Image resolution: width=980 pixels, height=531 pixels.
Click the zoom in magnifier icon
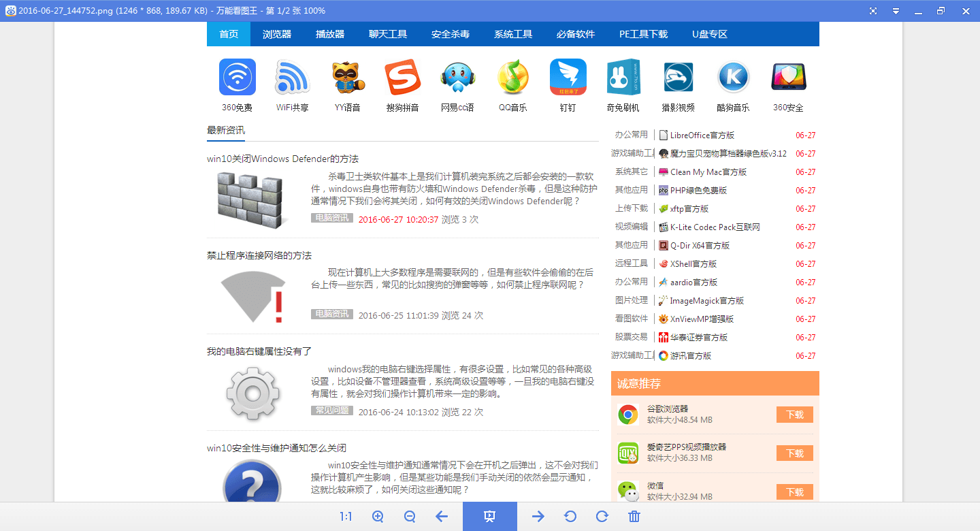378,517
